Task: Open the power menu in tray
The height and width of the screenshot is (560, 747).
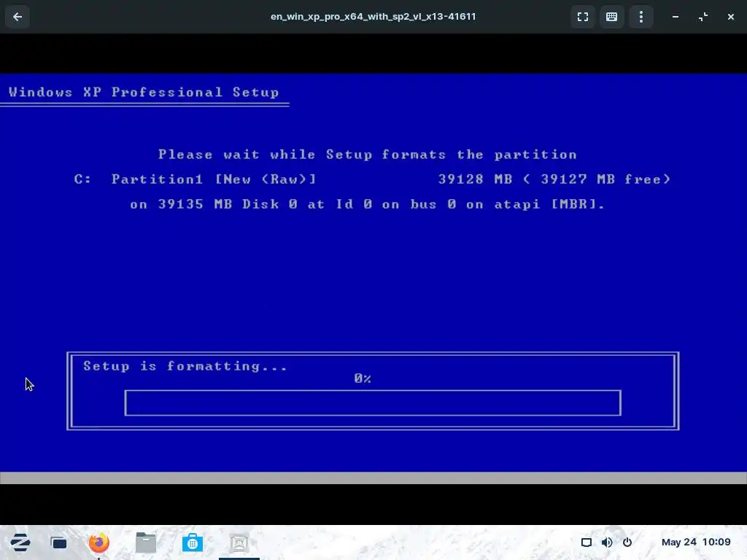Action: pyautogui.click(x=627, y=542)
